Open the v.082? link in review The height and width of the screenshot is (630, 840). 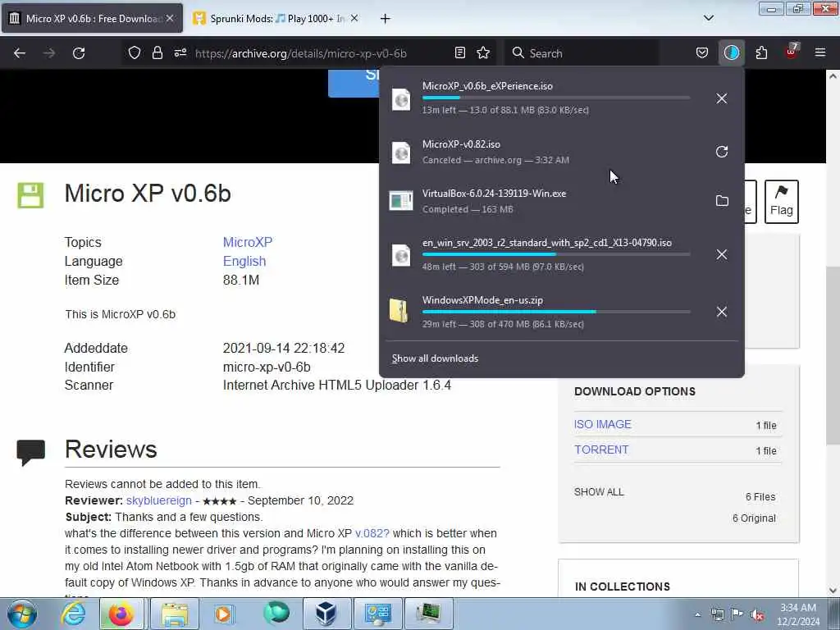pyautogui.click(x=372, y=533)
